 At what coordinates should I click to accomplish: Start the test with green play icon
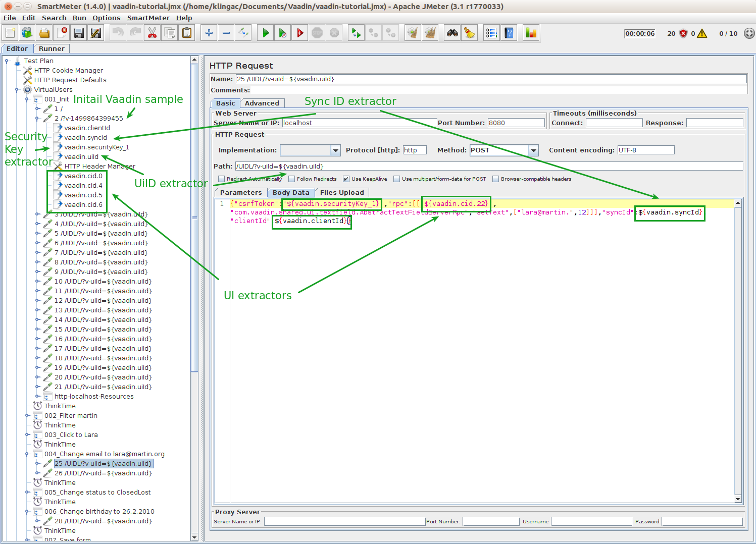point(266,33)
